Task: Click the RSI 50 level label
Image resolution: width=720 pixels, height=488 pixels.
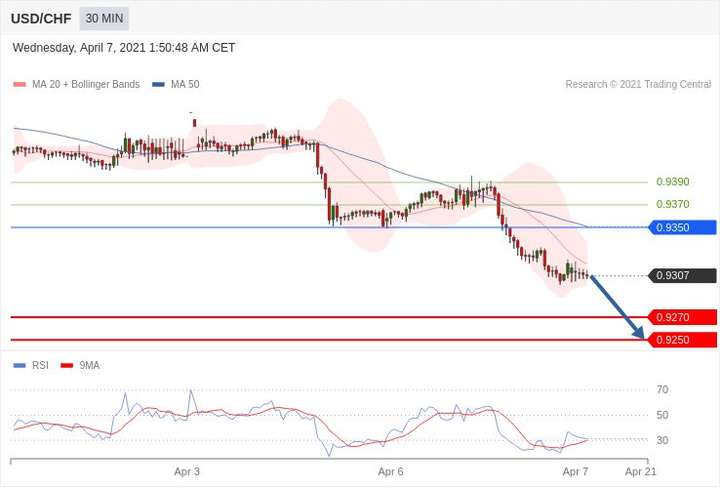Action: pos(662,415)
